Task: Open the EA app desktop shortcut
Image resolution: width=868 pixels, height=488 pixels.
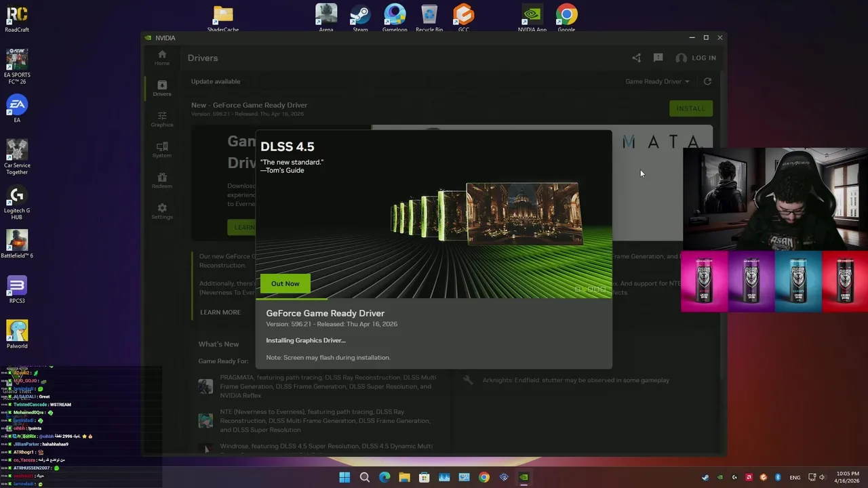Action: 17,108
